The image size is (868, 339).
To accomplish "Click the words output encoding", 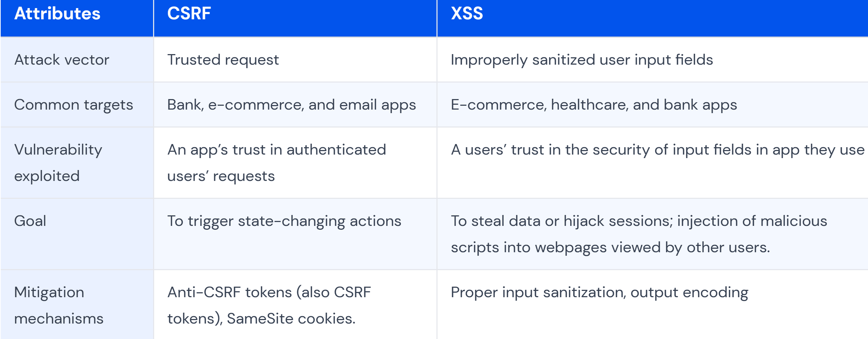I will 689,293.
